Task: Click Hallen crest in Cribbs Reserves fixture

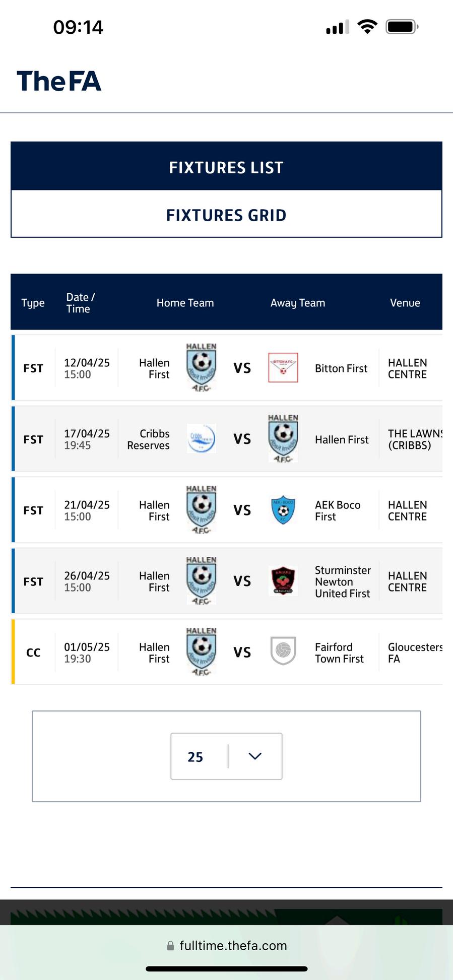Action: click(283, 439)
